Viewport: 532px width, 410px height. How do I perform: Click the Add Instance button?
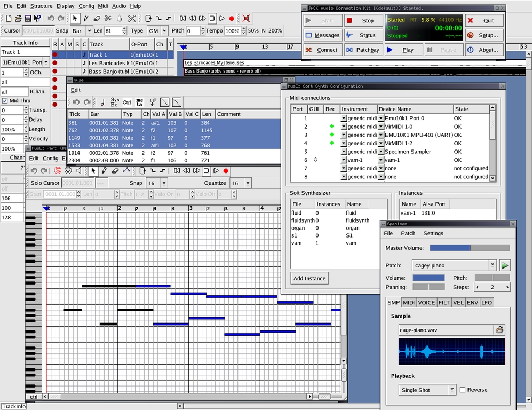(x=309, y=278)
